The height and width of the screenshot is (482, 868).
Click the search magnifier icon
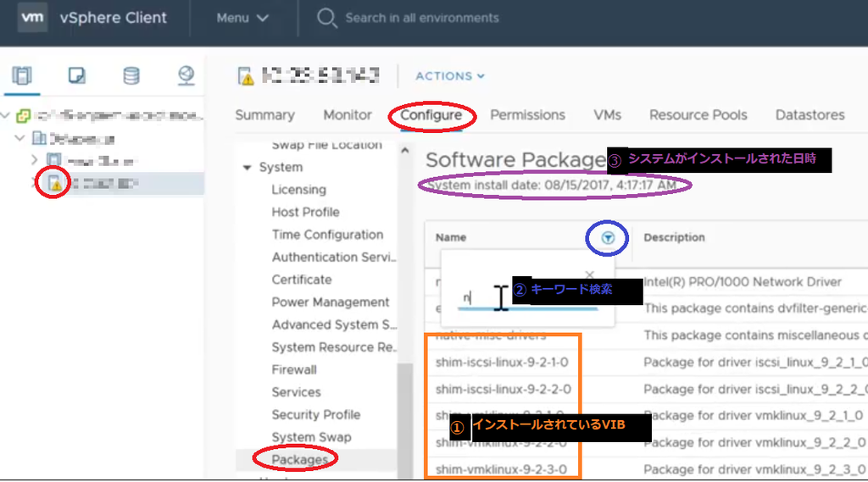(x=326, y=18)
